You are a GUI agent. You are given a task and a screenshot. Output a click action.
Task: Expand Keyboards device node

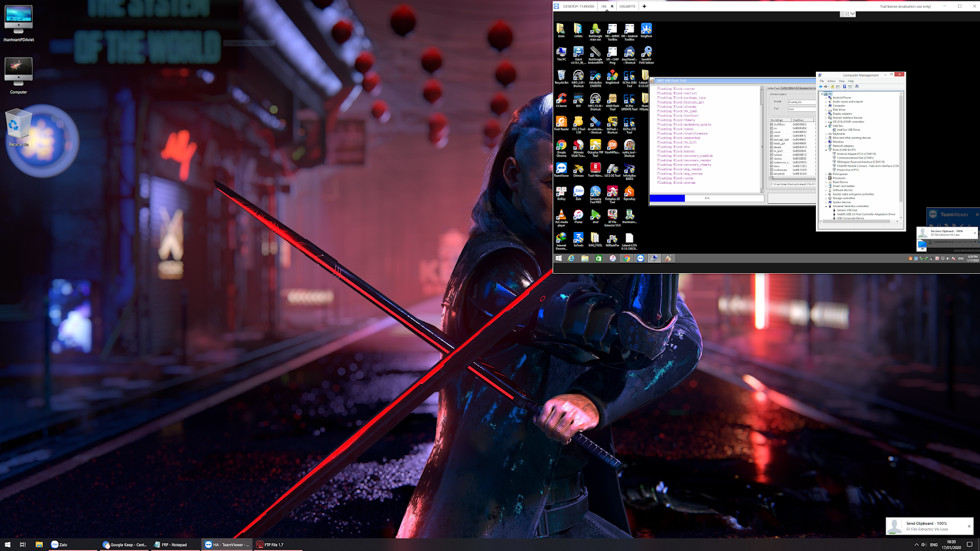click(x=826, y=133)
